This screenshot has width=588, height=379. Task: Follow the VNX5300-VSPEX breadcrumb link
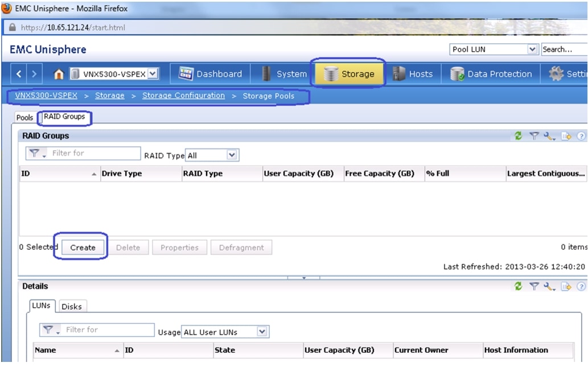(x=46, y=96)
